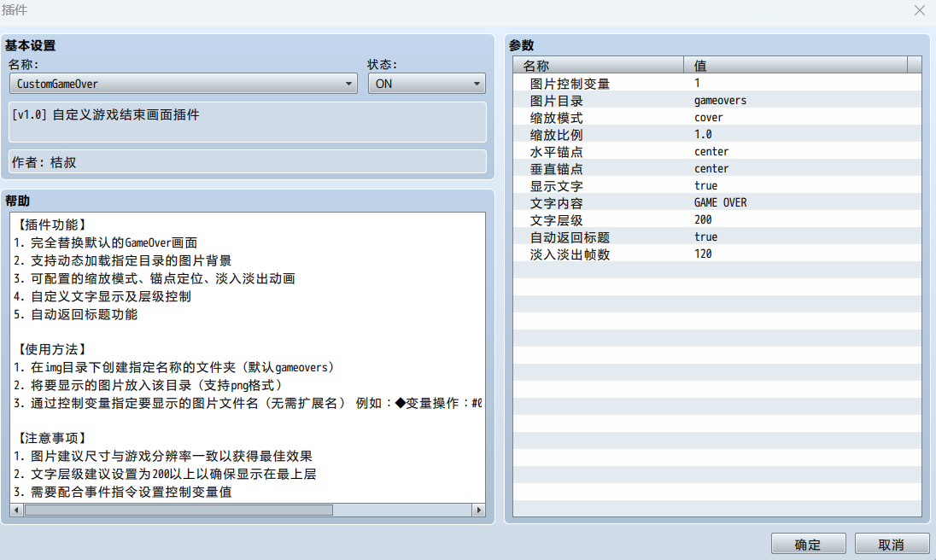Image resolution: width=936 pixels, height=560 pixels.
Task: Click the plugin description text 自定义游戏结束画面插件
Action: pos(126,114)
